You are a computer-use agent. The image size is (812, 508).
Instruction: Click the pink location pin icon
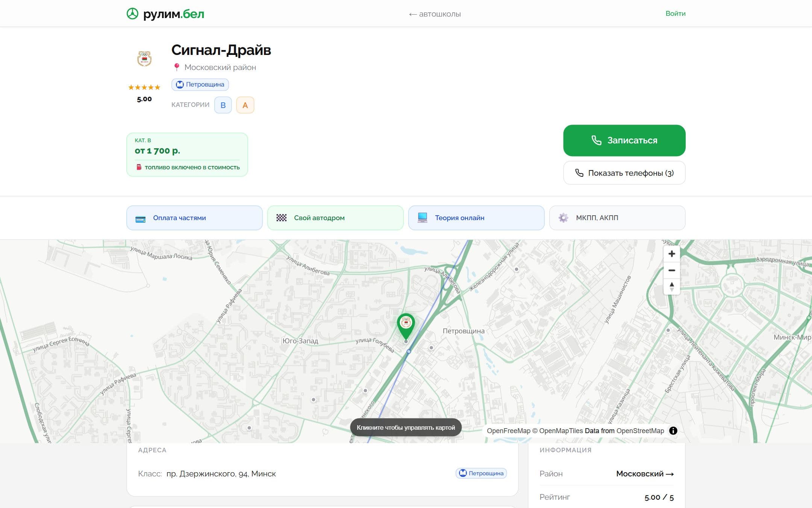click(x=177, y=67)
